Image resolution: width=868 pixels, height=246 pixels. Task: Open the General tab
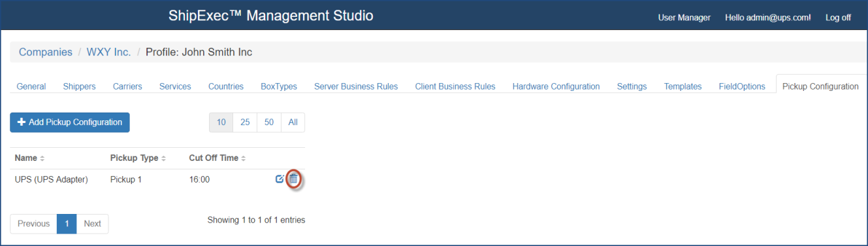coord(31,86)
